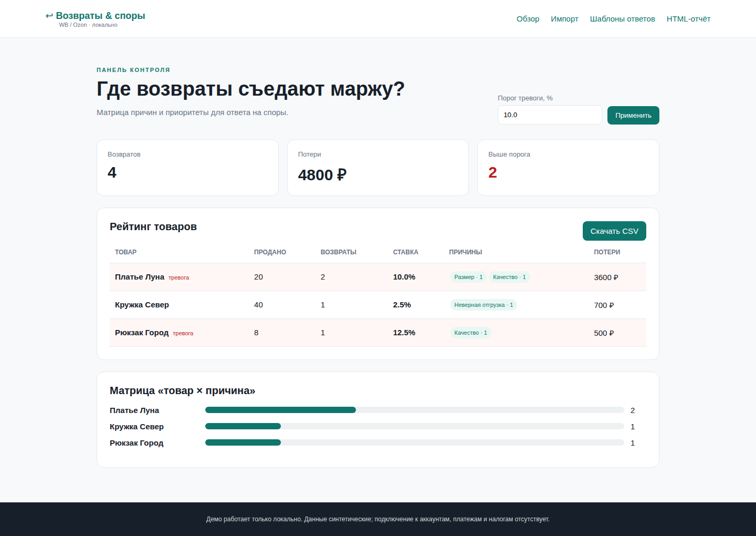Go to the Обзор navigation link
The height and width of the screenshot is (536, 756).
click(x=528, y=19)
